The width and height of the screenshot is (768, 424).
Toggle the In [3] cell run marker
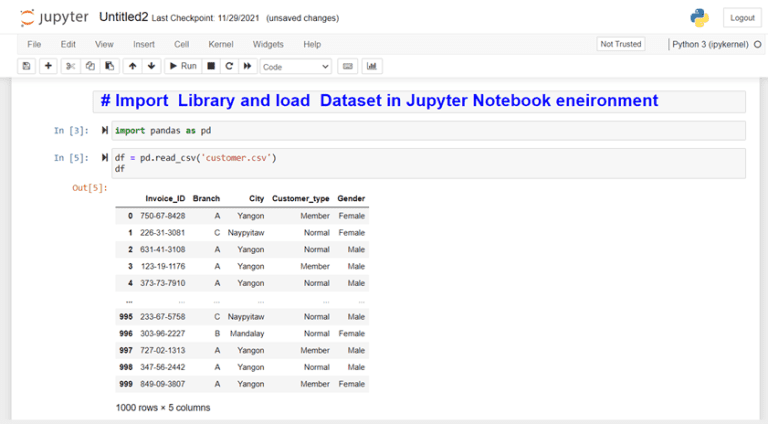point(105,131)
